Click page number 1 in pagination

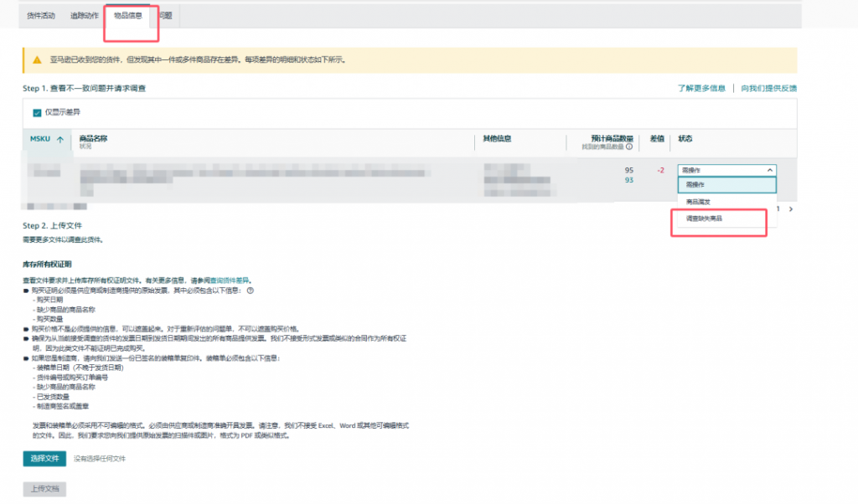tap(778, 208)
